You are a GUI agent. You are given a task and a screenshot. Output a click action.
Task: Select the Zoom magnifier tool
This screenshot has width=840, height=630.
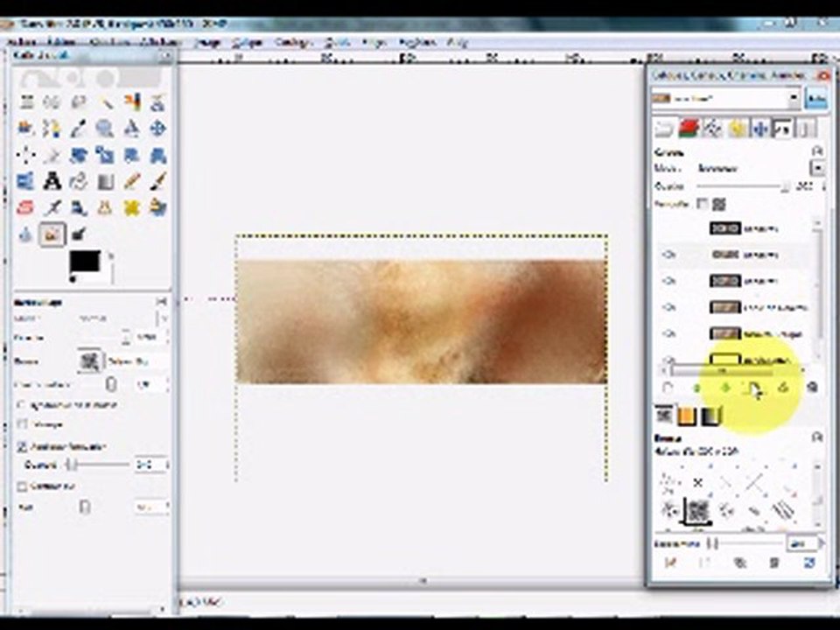(106, 129)
